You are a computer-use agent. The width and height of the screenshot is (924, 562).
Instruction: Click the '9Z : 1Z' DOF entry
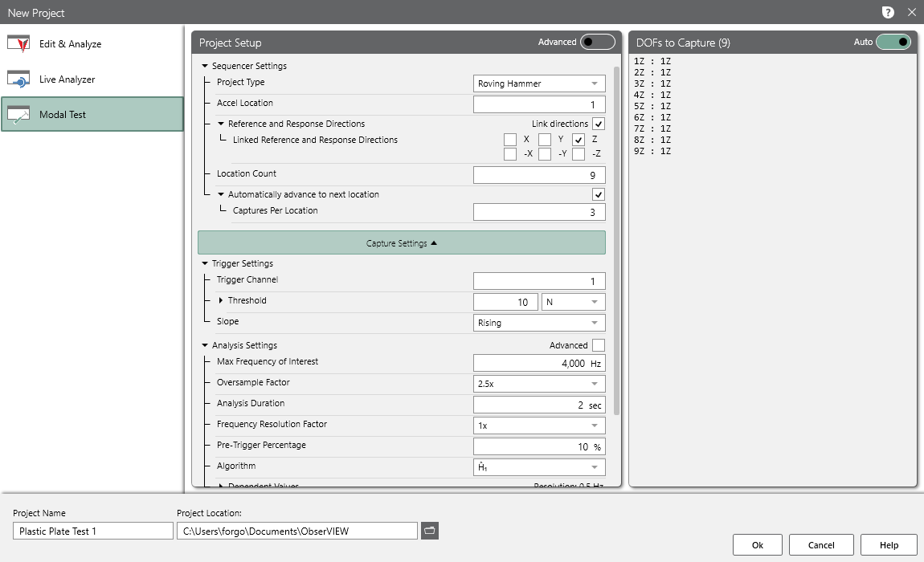coord(652,152)
